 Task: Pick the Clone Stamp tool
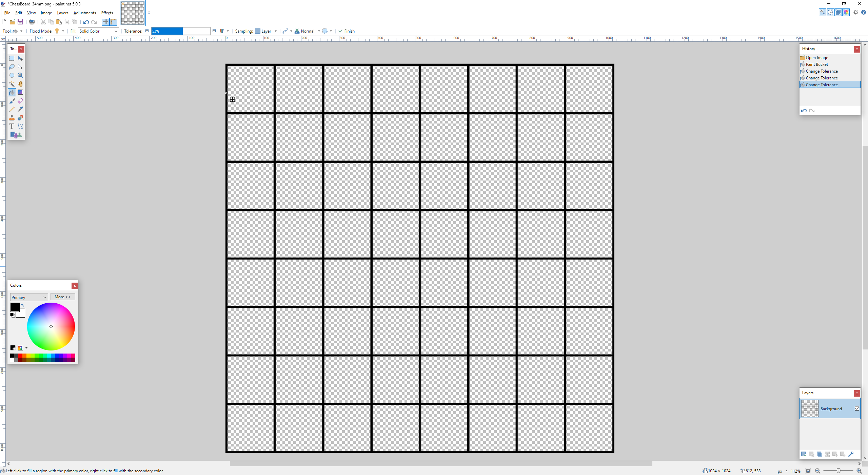click(12, 117)
